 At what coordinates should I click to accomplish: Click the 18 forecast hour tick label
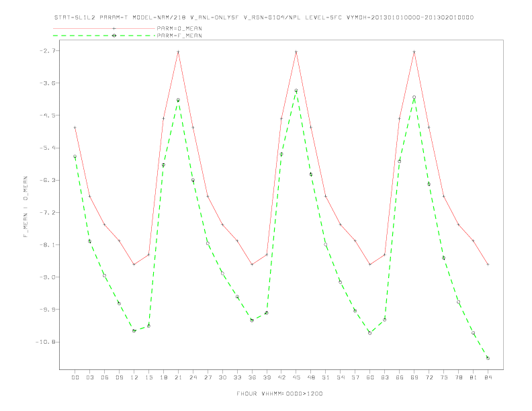(x=163, y=377)
